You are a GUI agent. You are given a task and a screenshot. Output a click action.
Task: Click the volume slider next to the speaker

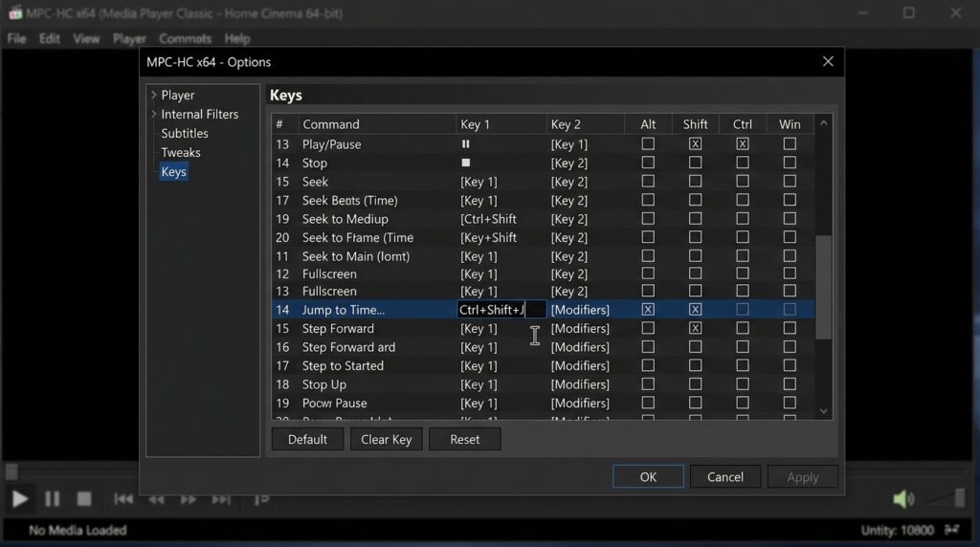click(x=947, y=497)
